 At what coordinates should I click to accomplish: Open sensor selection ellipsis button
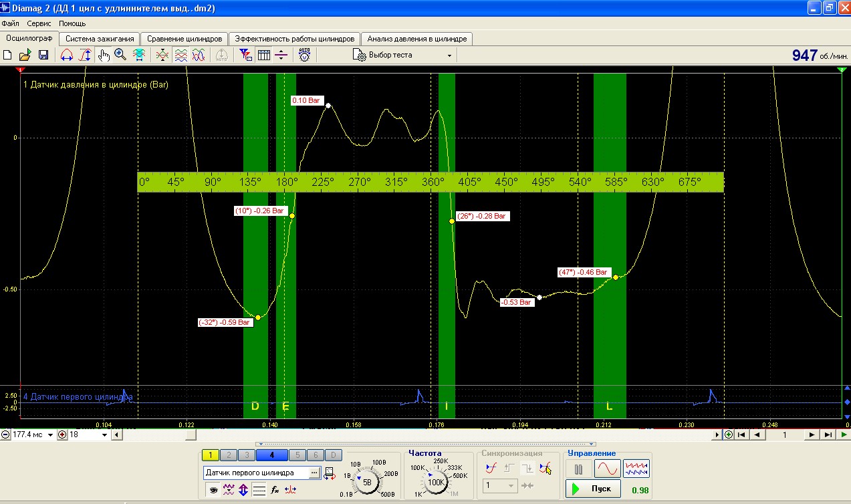click(x=315, y=473)
